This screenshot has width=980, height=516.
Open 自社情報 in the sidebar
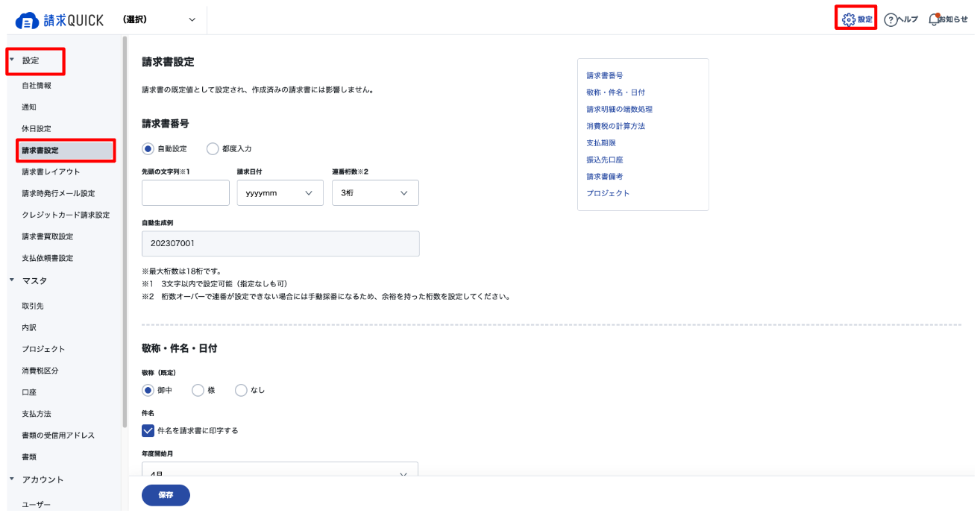37,86
